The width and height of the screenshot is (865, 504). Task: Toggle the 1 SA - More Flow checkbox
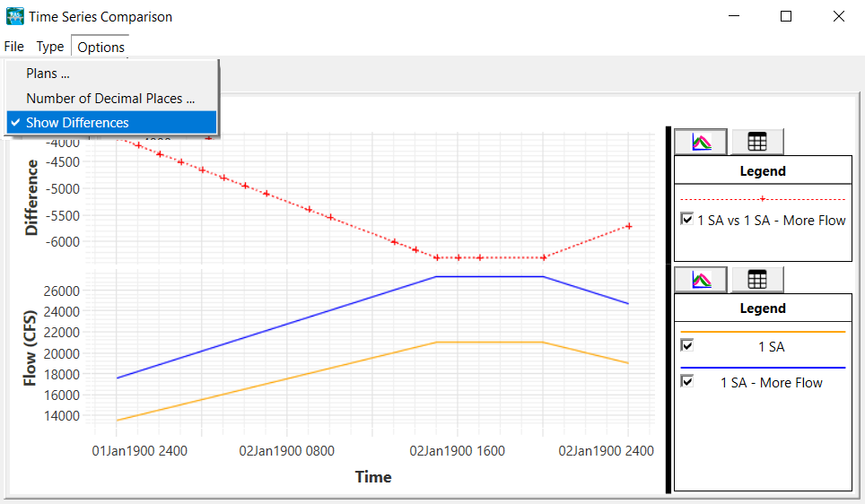coord(687,381)
